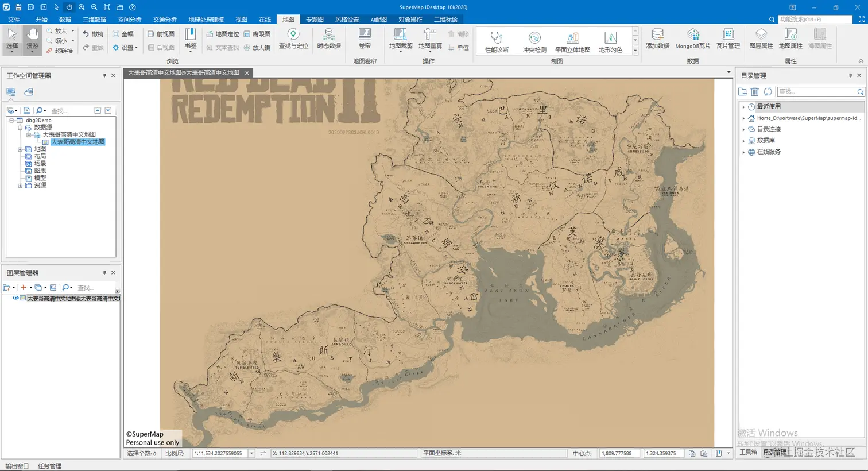Click the workspace manager 查找 search field
868x471 pixels.
click(71, 111)
